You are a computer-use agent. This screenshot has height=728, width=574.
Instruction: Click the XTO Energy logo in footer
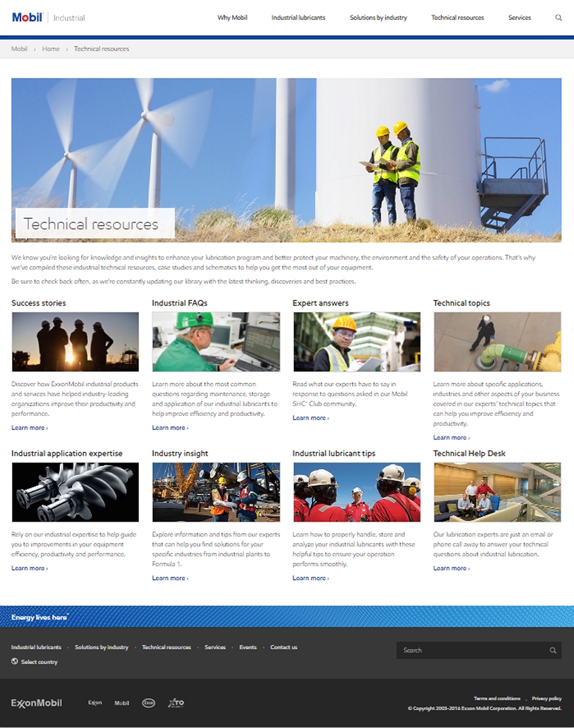tap(176, 703)
